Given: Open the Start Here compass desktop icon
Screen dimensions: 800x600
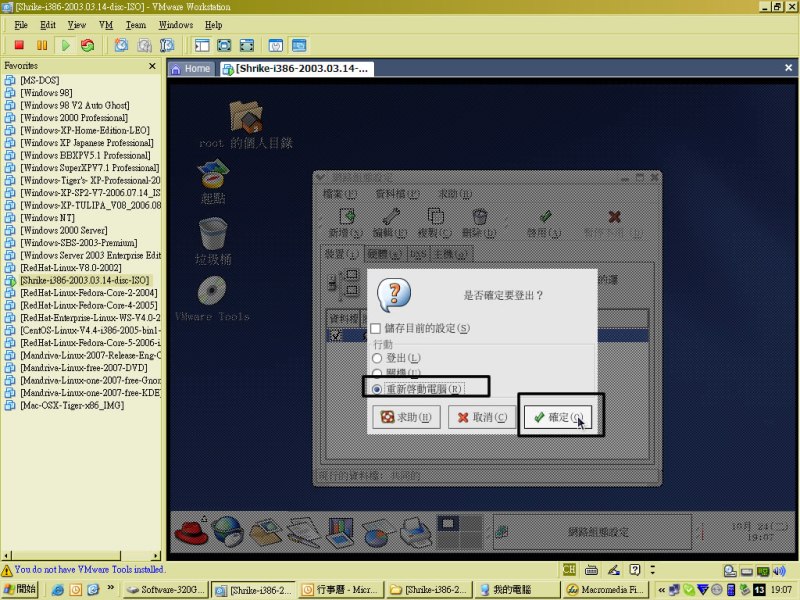Looking at the screenshot, I should [x=213, y=174].
